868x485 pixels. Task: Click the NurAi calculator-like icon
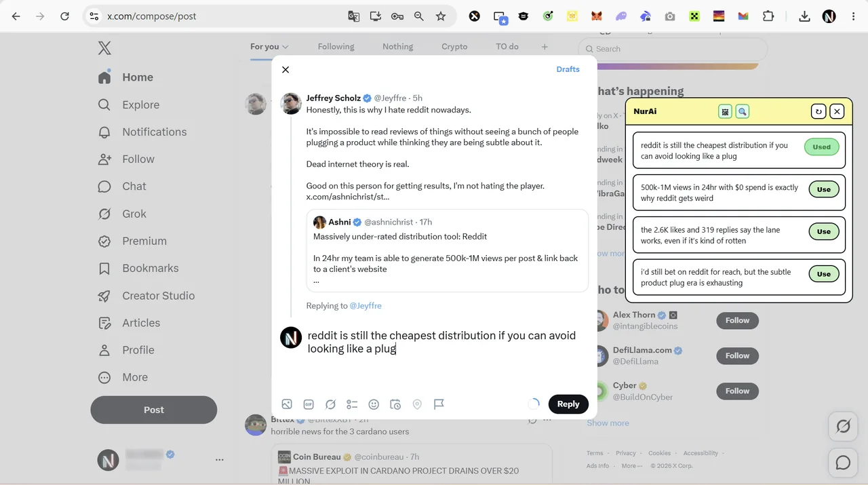[725, 111]
